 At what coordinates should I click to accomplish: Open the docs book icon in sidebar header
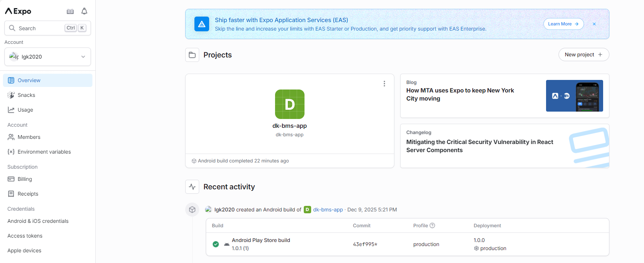70,11
